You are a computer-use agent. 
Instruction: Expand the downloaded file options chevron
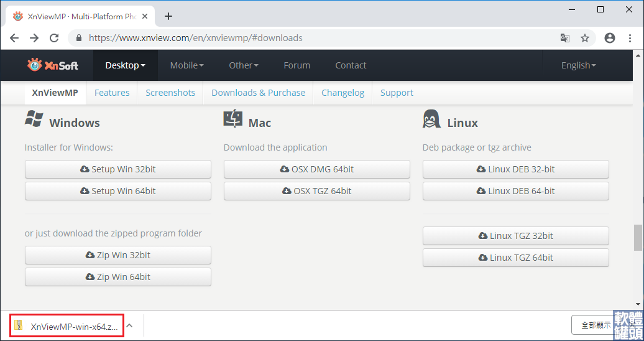pyautogui.click(x=129, y=326)
